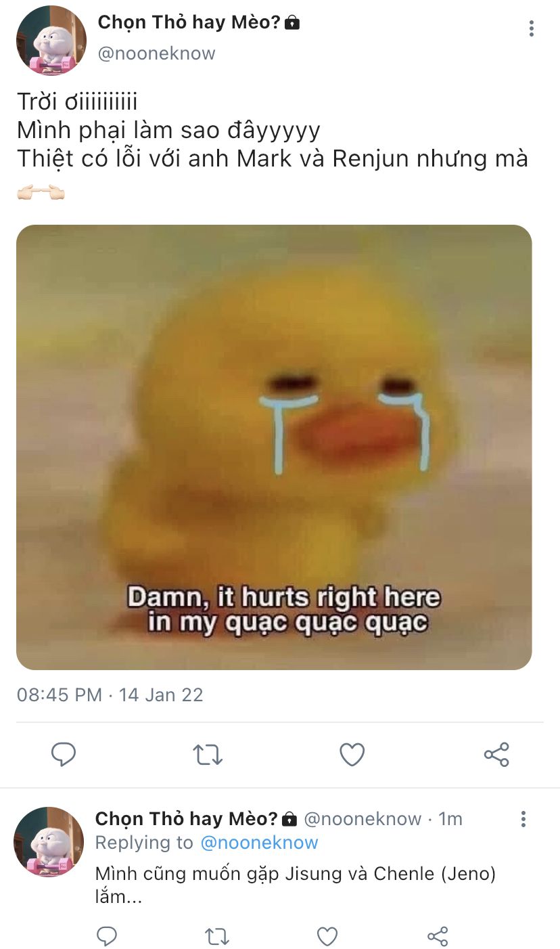Open the main tweet's three-dot options menu
Viewport: 560px width, 949px height.
coord(532,28)
